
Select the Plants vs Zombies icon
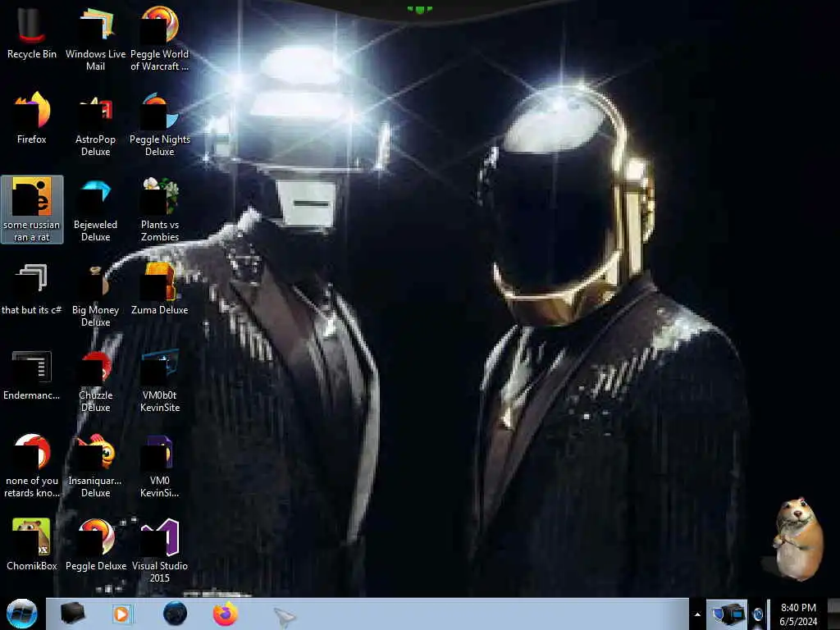coord(160,209)
